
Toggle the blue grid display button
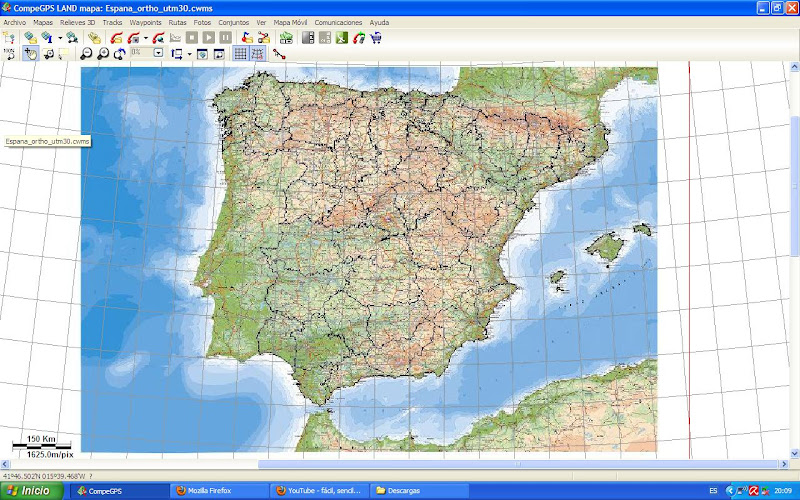[241, 54]
